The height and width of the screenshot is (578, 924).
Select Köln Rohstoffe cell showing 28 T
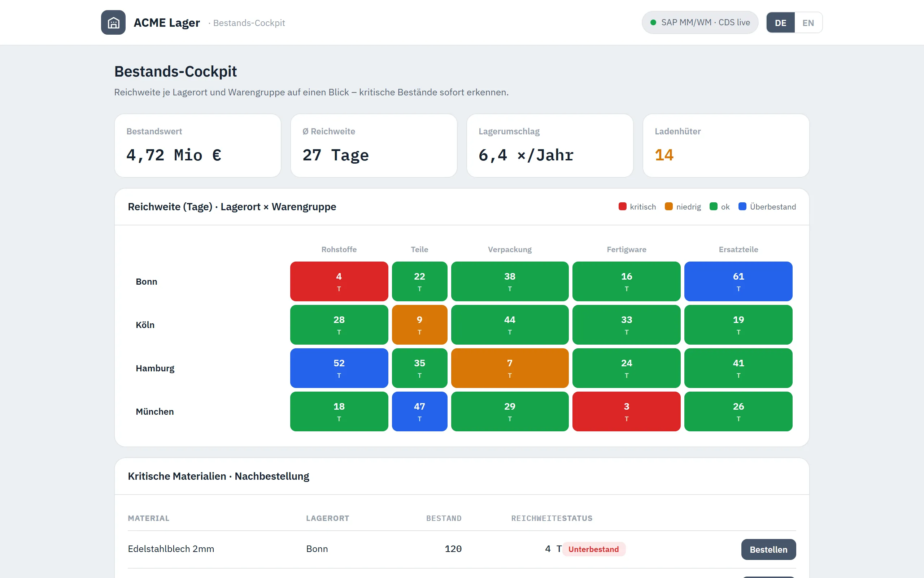pyautogui.click(x=339, y=324)
